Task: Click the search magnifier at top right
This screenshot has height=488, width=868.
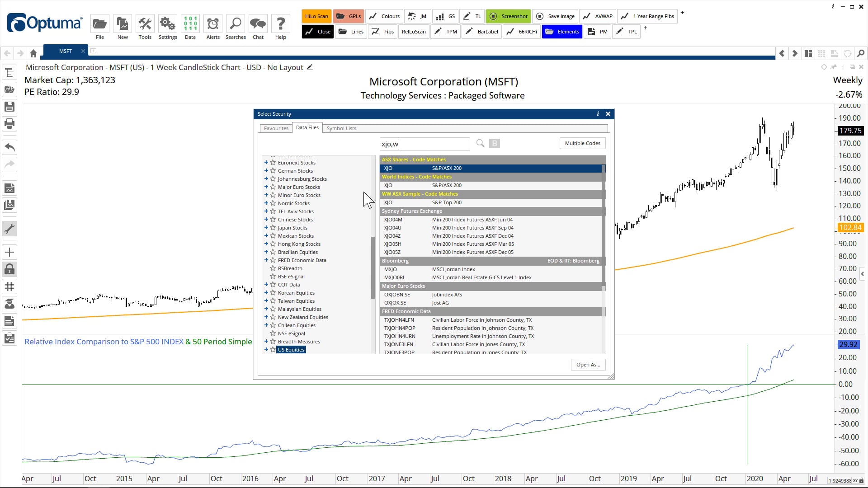Action: (861, 53)
